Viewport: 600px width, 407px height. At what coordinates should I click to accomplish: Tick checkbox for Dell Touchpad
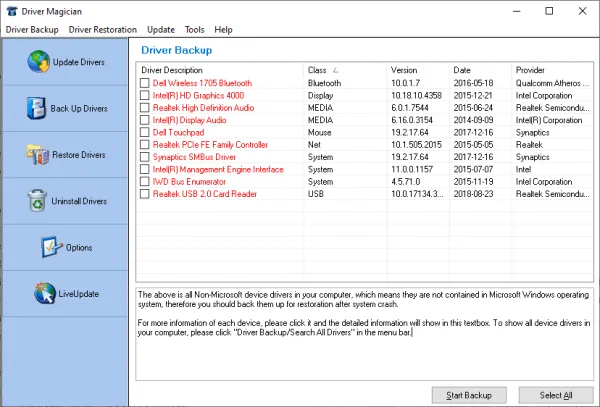tap(145, 132)
